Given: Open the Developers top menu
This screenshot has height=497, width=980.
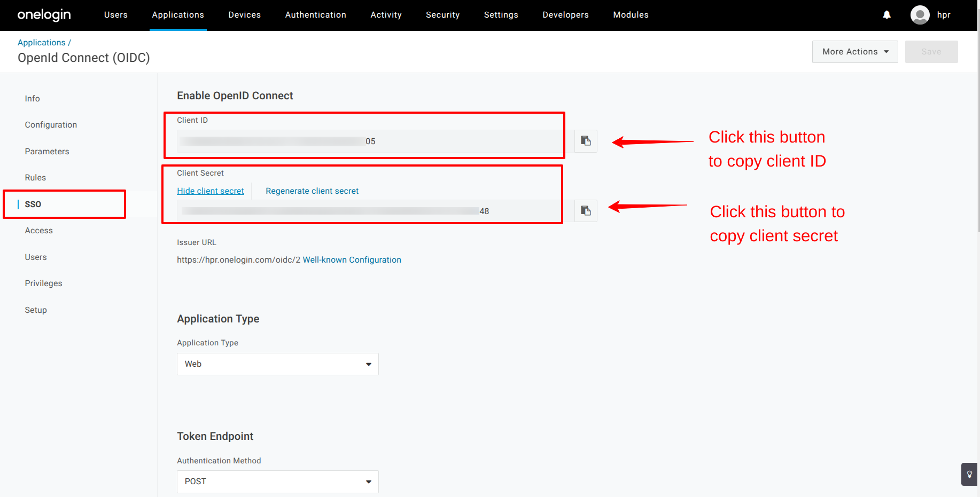Looking at the screenshot, I should tap(565, 15).
